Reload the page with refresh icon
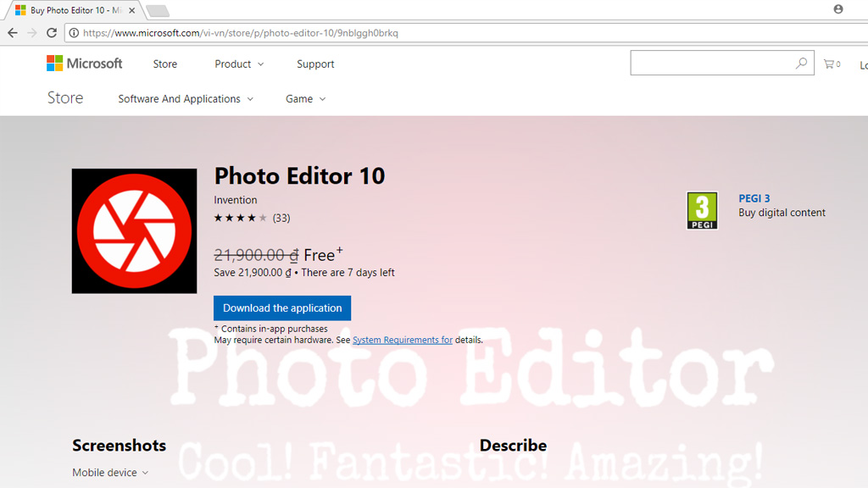 tap(52, 33)
